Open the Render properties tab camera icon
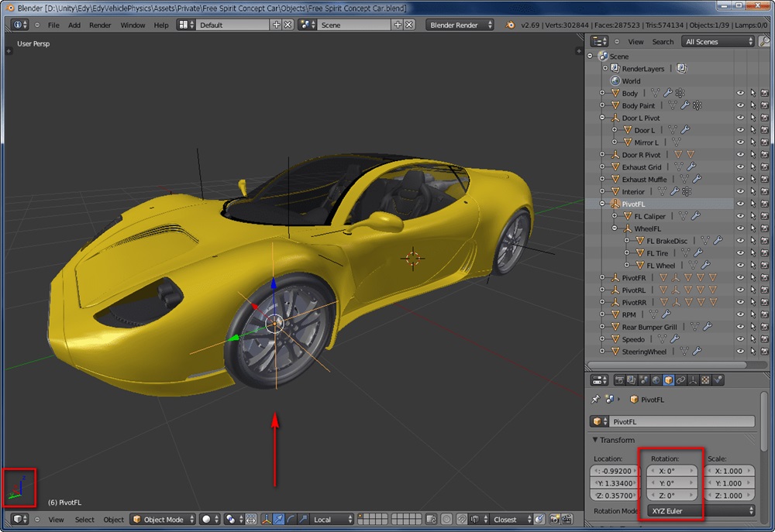This screenshot has width=775, height=532. pos(619,380)
